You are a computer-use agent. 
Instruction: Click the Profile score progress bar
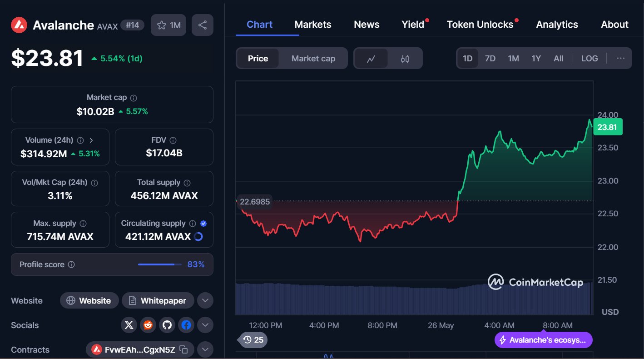click(x=159, y=264)
